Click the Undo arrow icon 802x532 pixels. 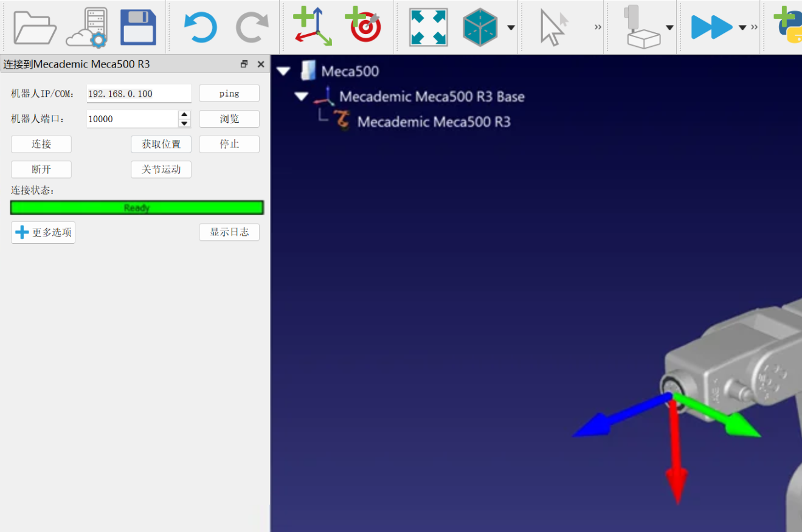coord(200,27)
